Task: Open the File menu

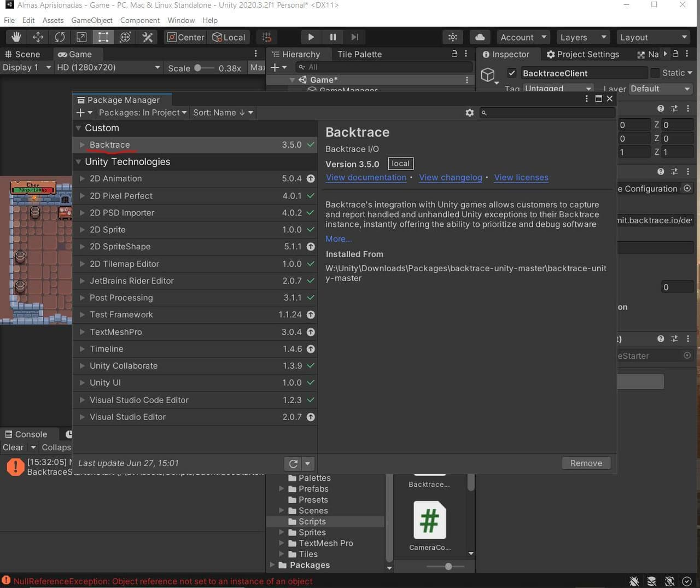Action: click(x=9, y=20)
